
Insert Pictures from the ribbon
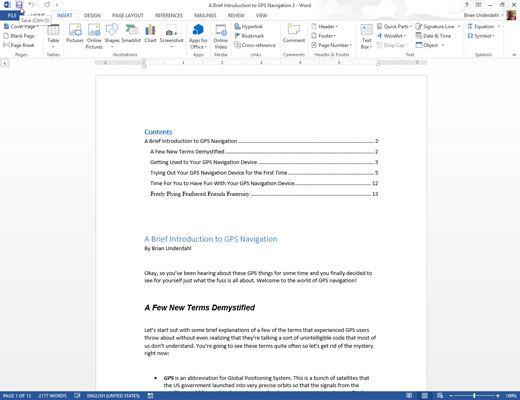75,34
